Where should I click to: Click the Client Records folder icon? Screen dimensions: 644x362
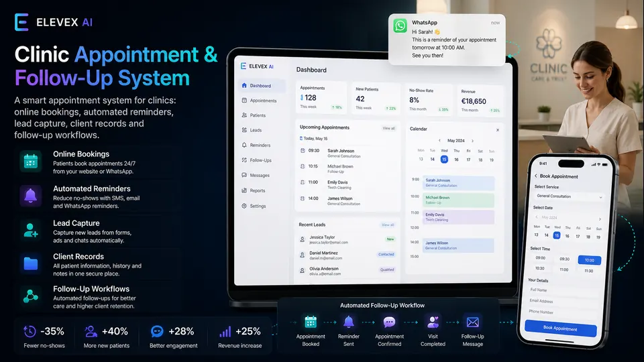[31, 263]
